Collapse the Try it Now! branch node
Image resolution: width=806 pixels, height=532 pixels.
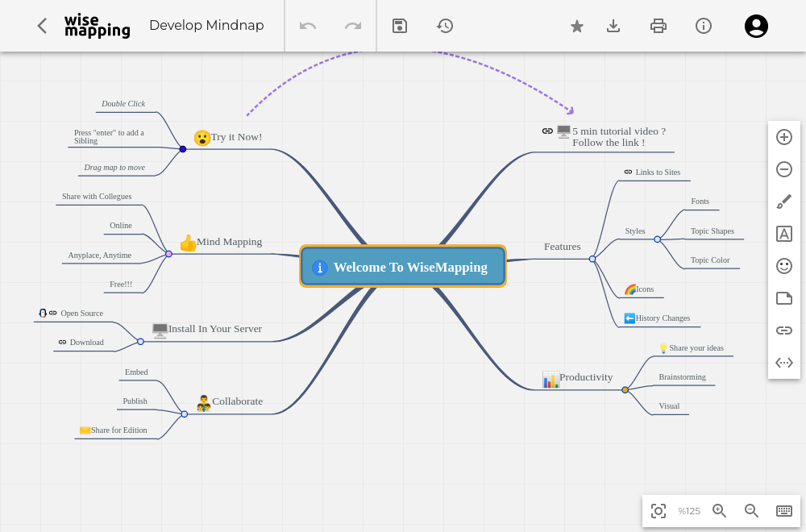182,149
